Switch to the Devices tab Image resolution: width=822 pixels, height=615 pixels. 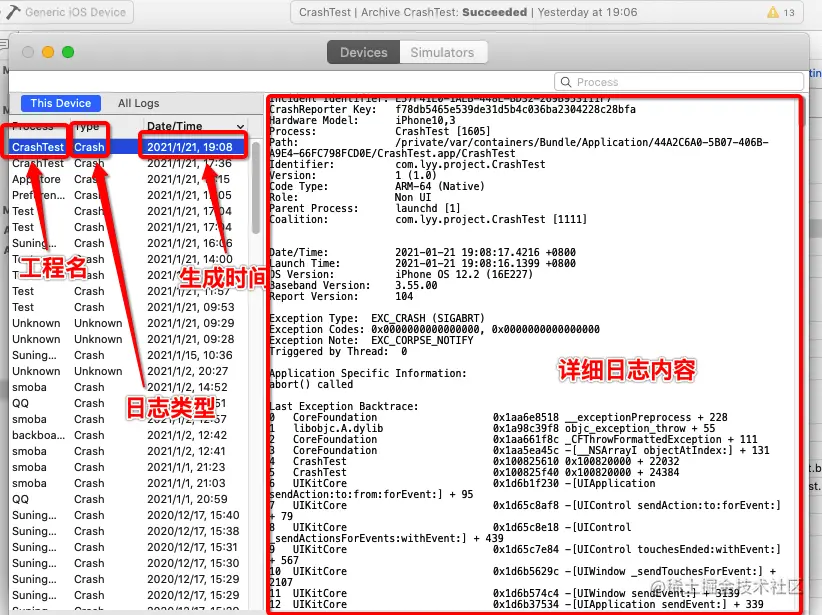coord(363,52)
